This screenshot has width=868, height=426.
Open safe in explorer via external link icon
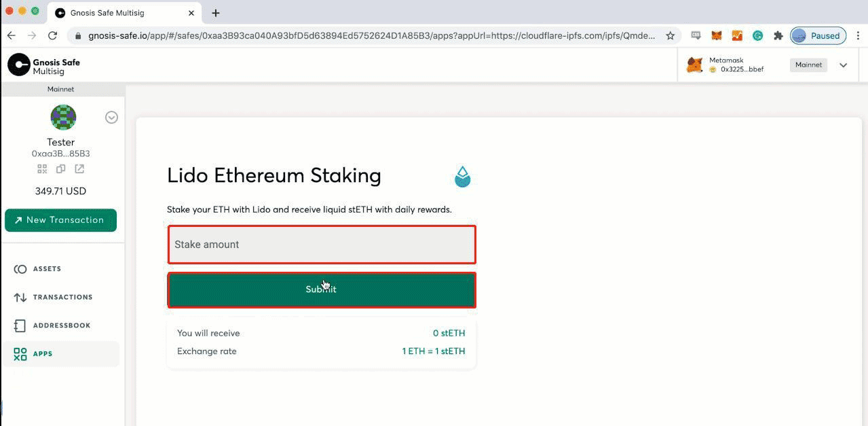[x=79, y=168]
